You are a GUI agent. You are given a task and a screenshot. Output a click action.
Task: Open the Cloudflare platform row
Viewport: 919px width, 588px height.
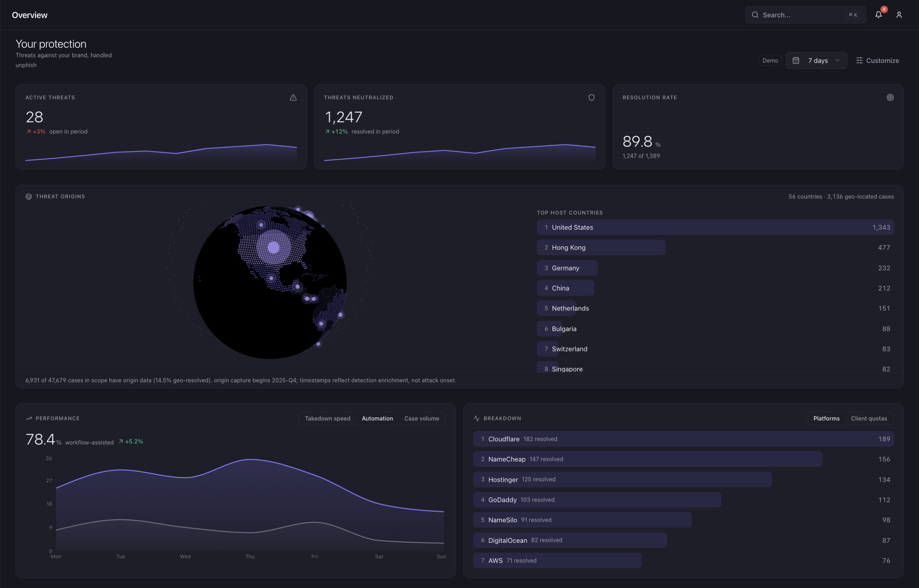click(684, 439)
